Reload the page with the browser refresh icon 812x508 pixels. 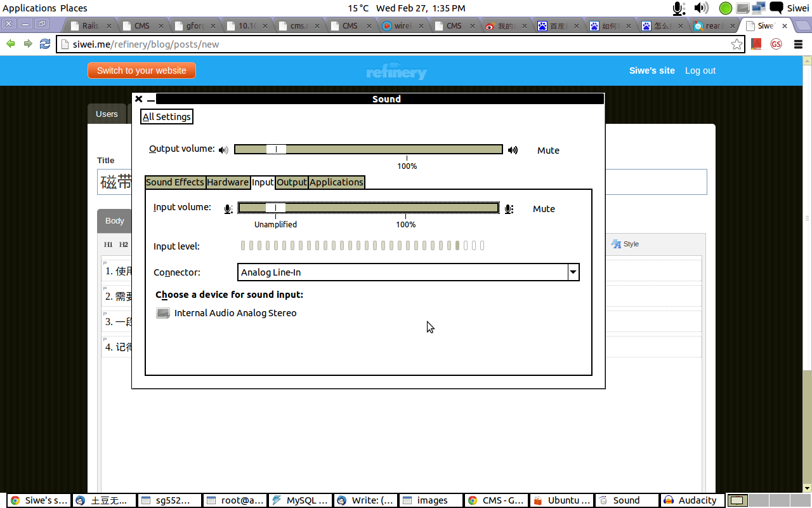45,44
